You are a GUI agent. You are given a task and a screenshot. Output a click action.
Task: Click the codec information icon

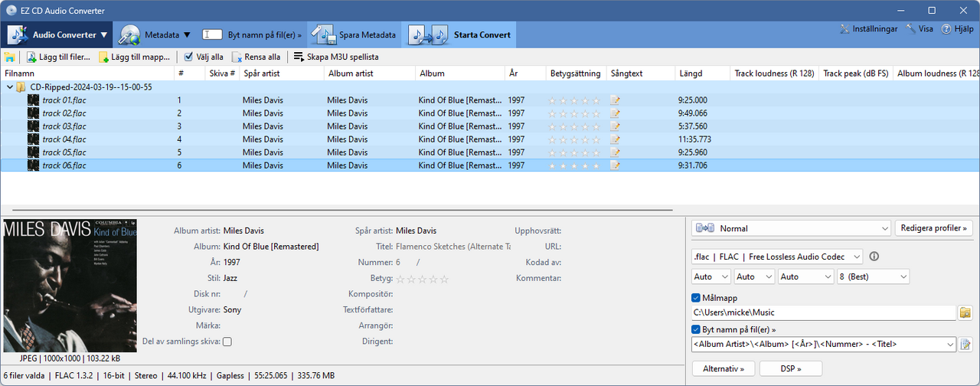point(874,257)
